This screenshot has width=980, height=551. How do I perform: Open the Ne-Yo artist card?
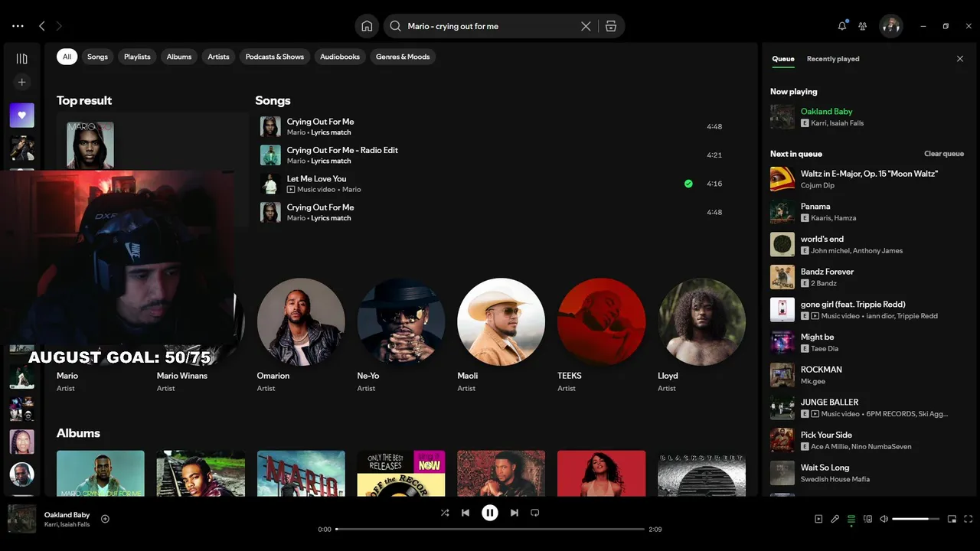[401, 335]
